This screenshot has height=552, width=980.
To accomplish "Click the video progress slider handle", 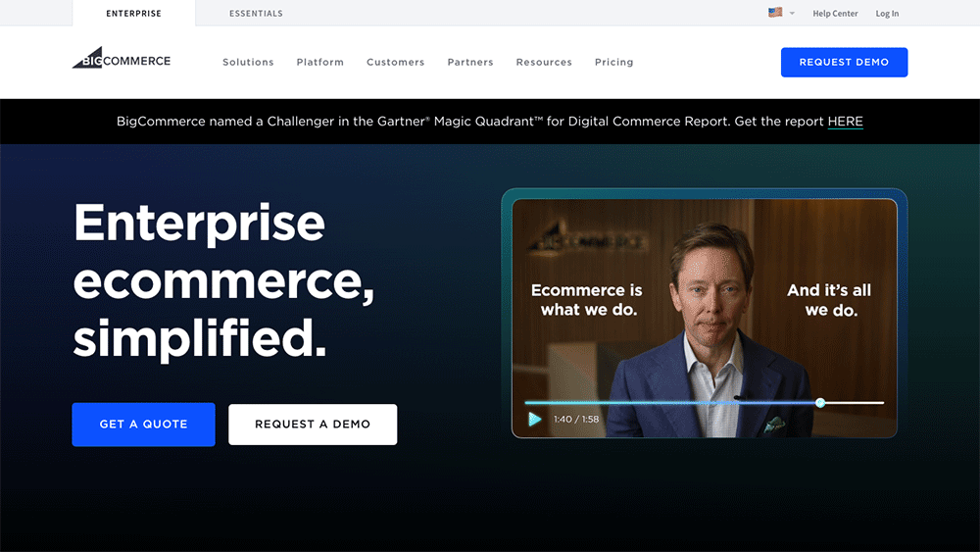I will click(820, 403).
